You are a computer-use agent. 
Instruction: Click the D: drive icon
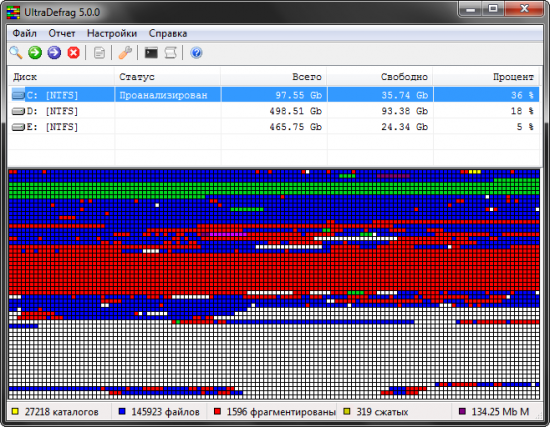[x=18, y=111]
